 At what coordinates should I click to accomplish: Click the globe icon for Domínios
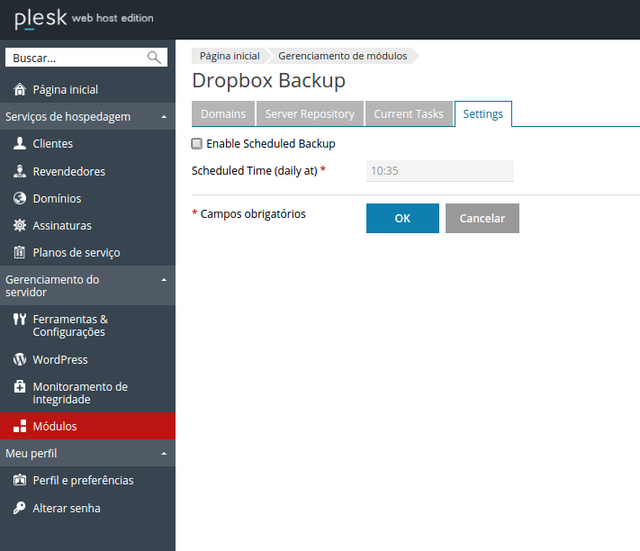click(19, 199)
